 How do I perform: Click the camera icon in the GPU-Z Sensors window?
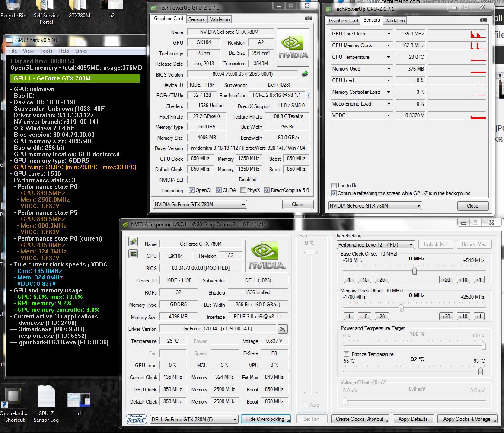483,20
